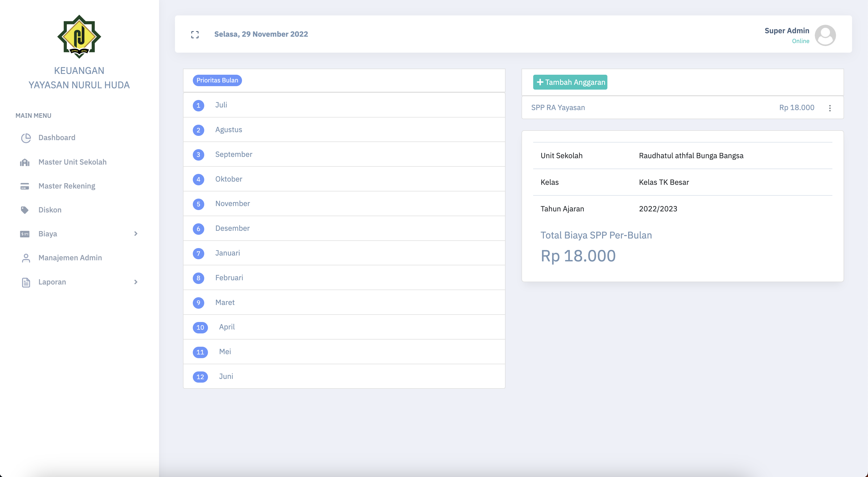868x477 pixels.
Task: Click the Nurul Huda logo
Action: (x=79, y=36)
